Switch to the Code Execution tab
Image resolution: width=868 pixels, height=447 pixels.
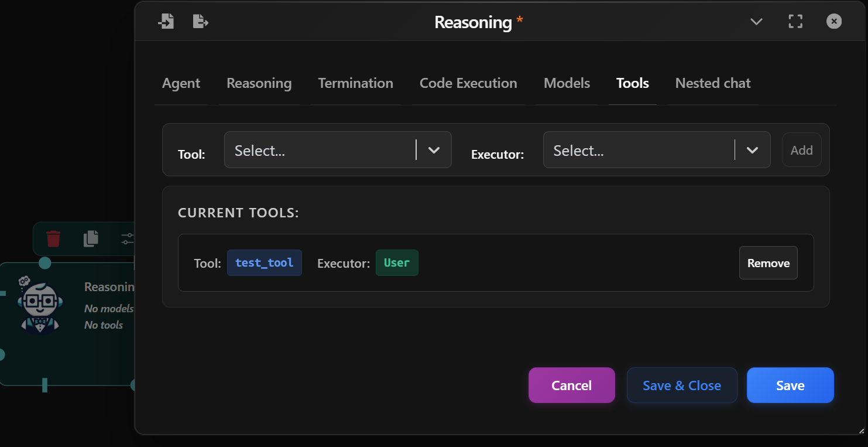[468, 83]
